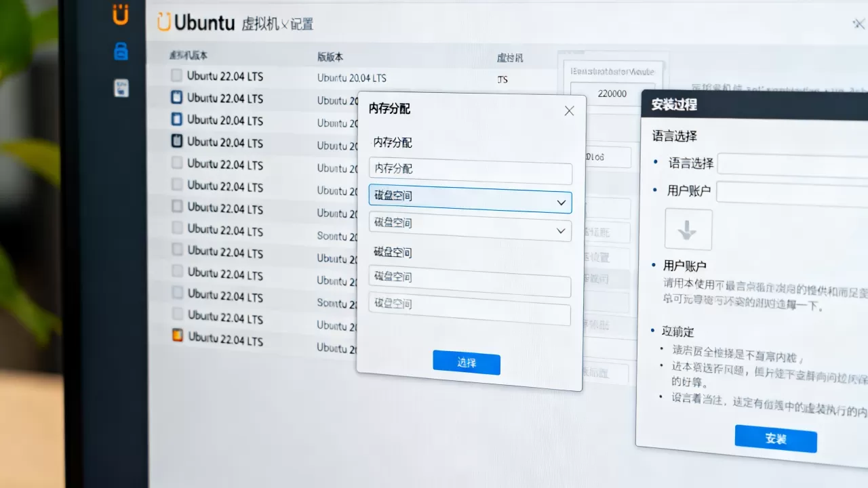Tick the topmost unchecked Ubuntu 22.04 LTS checkbox
This screenshot has width=868, height=488.
click(176, 75)
